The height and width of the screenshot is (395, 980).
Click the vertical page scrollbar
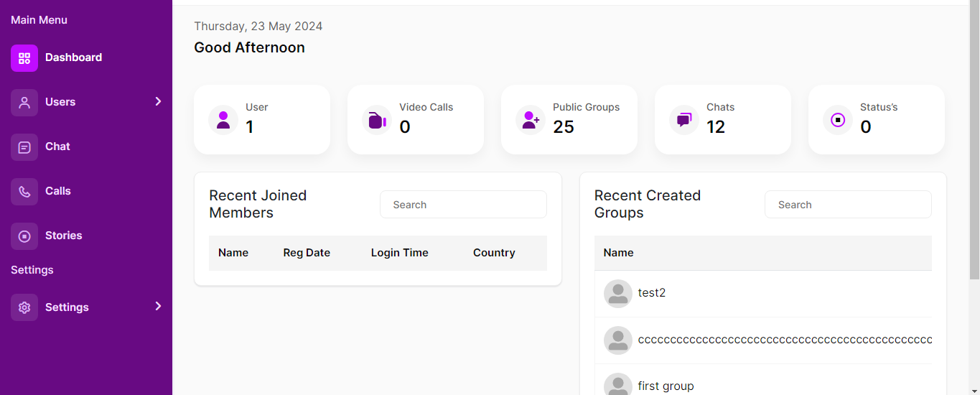pyautogui.click(x=974, y=144)
